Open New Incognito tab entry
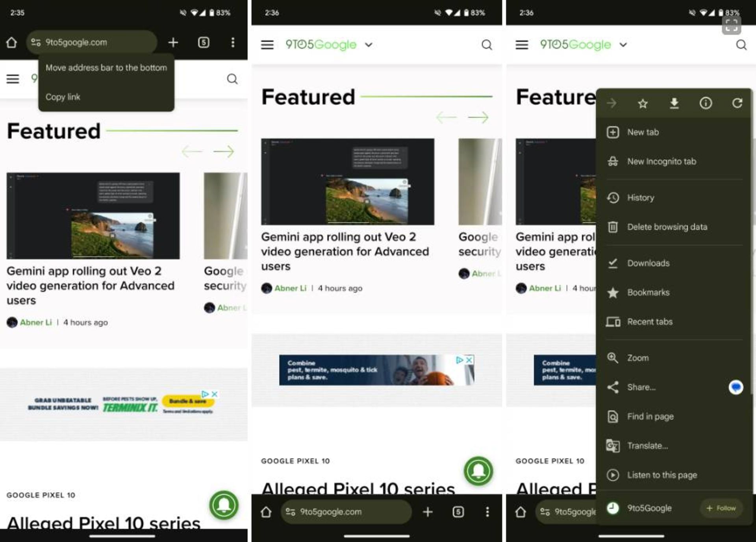Image resolution: width=756 pixels, height=542 pixels. point(661,161)
